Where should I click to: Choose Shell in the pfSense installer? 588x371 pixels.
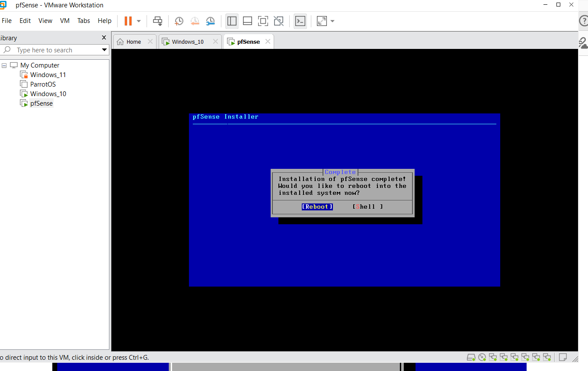368,206
